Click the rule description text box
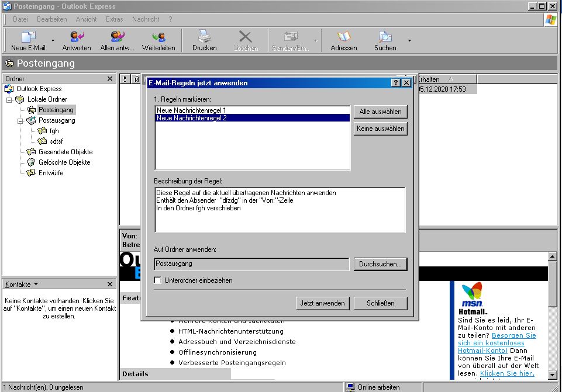Image resolution: width=562 pixels, height=392 pixels. 280,210
